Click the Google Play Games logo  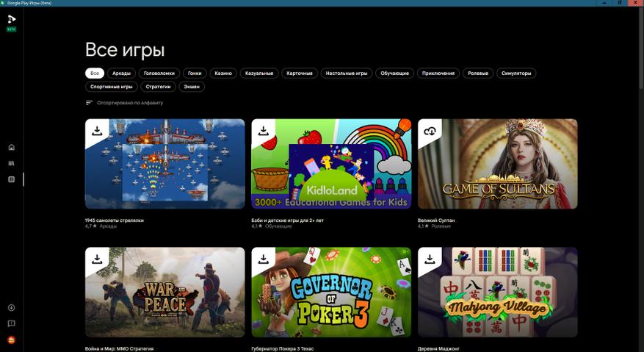point(12,19)
